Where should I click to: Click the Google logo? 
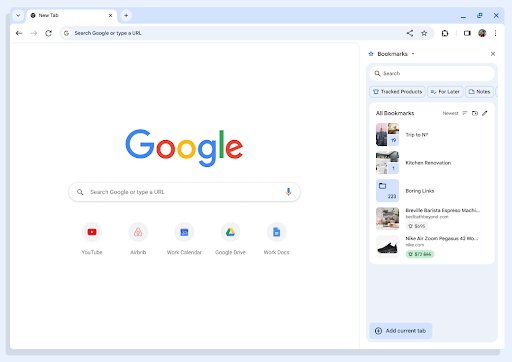pyautogui.click(x=184, y=147)
